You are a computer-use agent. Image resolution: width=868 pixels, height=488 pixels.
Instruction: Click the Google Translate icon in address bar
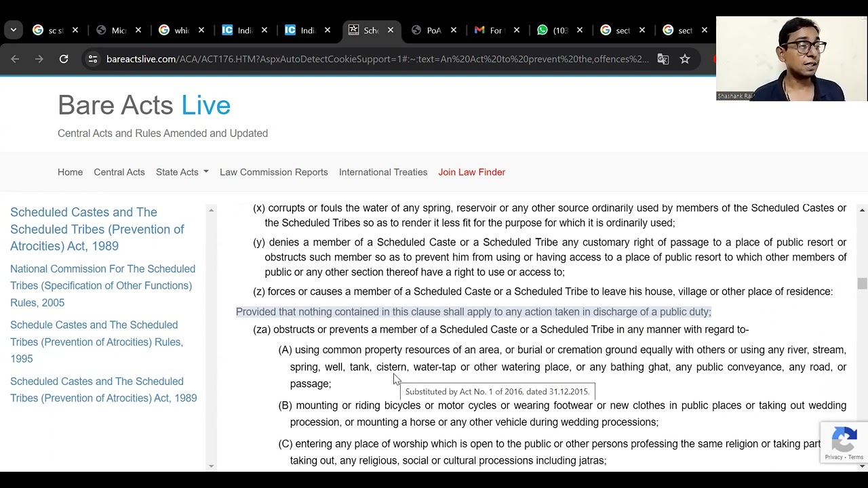tap(663, 59)
